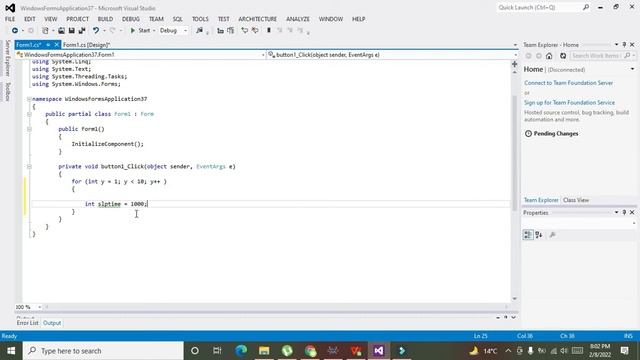Undo the last edit
The height and width of the screenshot is (360, 640).
click(96, 31)
